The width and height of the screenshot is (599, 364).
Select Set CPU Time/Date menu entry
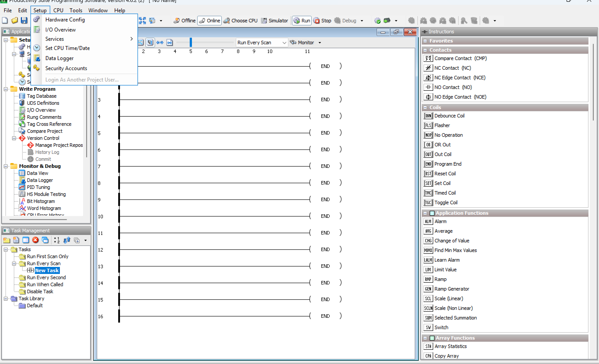tap(84, 48)
